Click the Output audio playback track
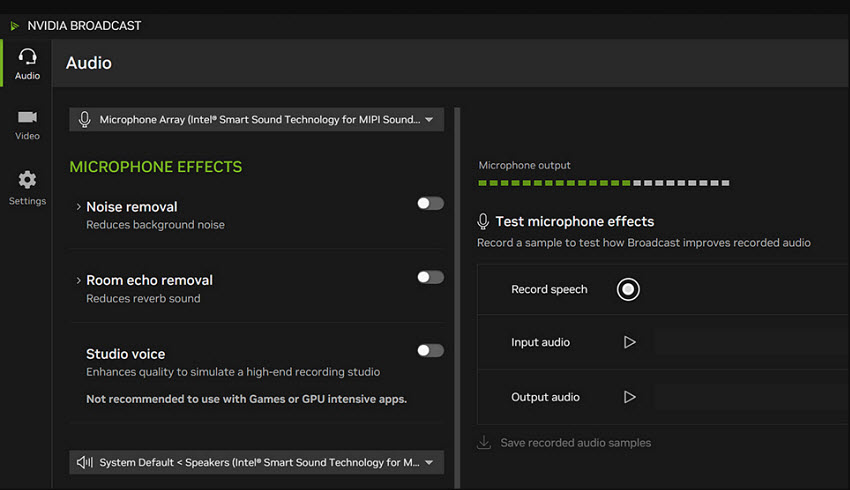This screenshot has height=490, width=850. click(751, 397)
